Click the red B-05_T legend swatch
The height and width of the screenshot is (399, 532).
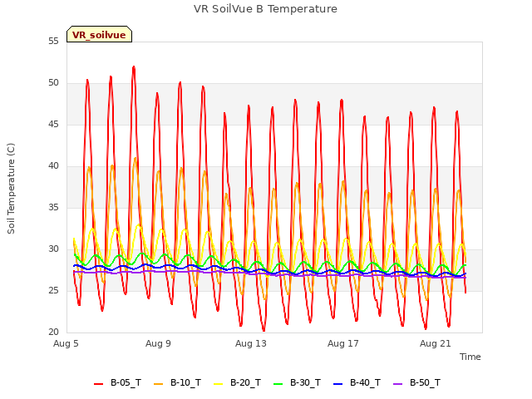[x=98, y=384]
